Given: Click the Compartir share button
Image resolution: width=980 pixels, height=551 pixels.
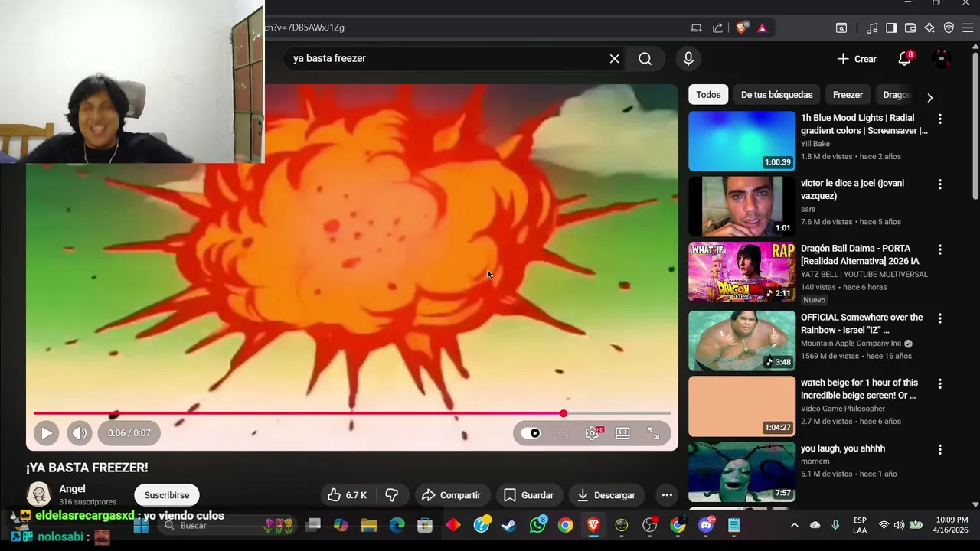Looking at the screenshot, I should [x=451, y=495].
